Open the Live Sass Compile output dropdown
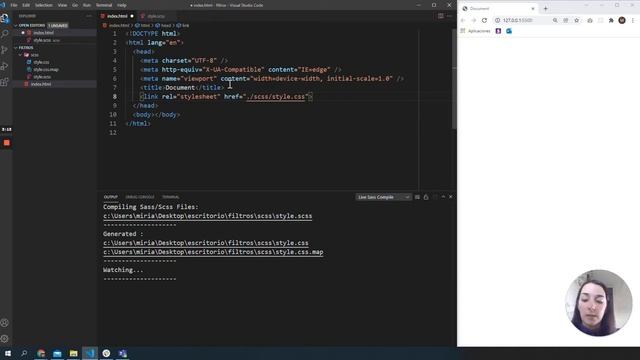 click(383, 197)
